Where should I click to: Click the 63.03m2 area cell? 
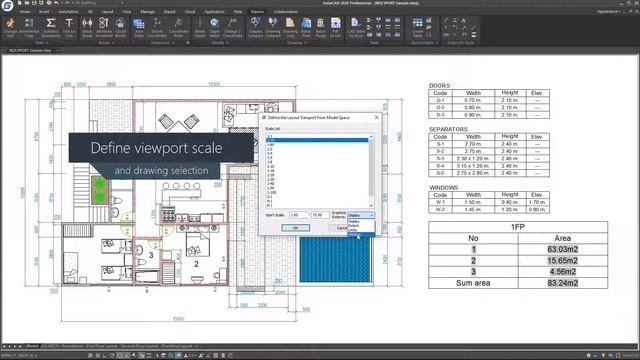[x=562, y=249]
